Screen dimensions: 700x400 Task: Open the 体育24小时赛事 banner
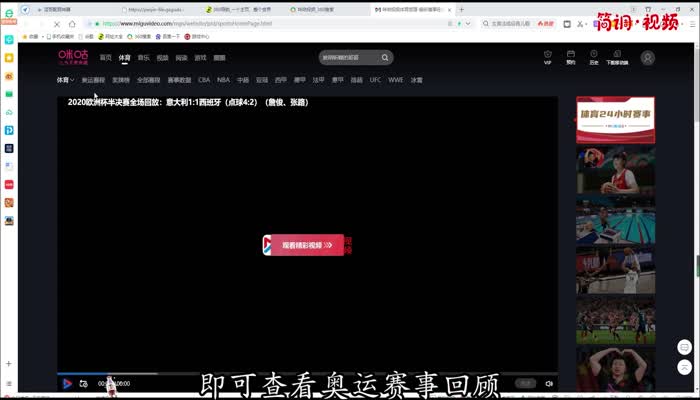pos(615,115)
